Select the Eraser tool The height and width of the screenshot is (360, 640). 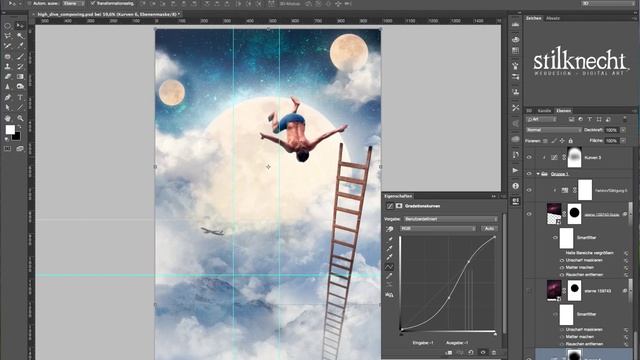pyautogui.click(x=8, y=76)
